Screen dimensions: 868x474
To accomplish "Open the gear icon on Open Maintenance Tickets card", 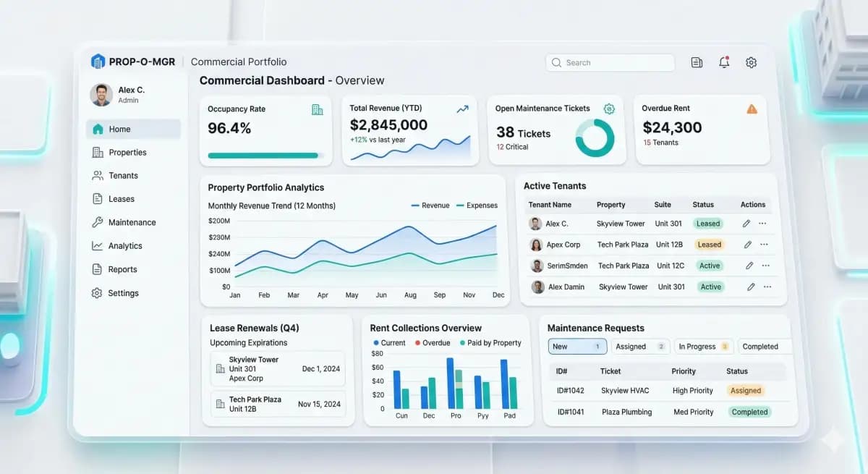I will (x=608, y=109).
